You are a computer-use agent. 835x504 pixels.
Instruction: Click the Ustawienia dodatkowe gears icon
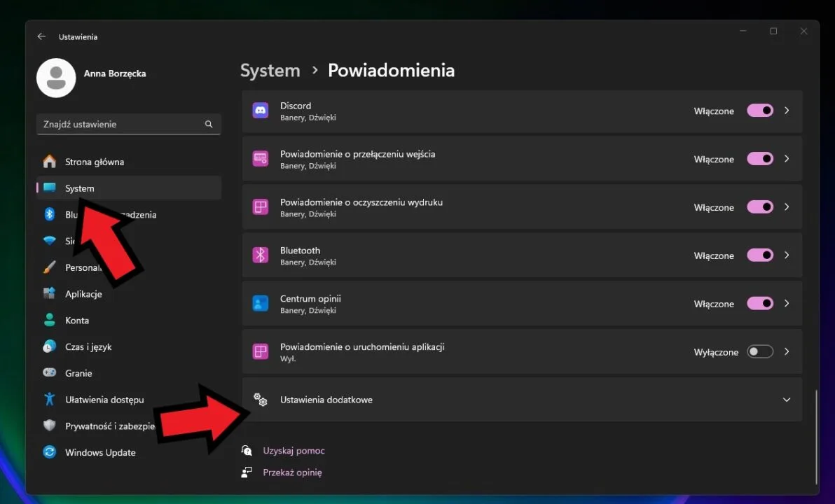click(261, 400)
